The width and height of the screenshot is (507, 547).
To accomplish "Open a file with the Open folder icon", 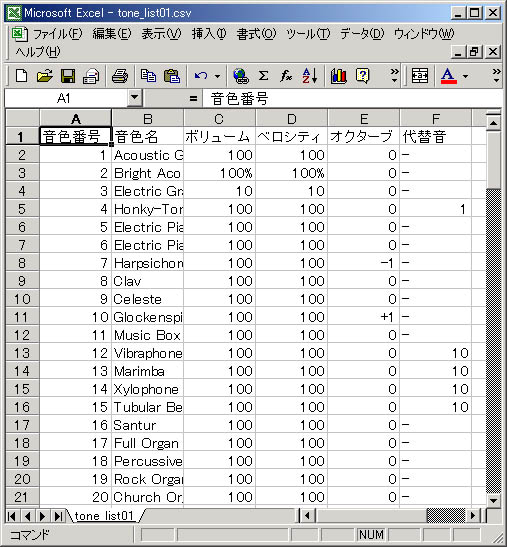I will (45, 76).
